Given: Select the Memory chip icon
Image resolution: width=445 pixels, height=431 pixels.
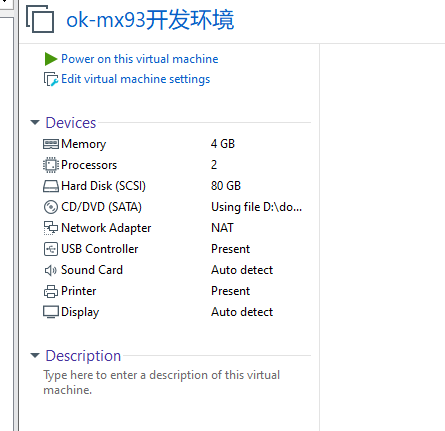Looking at the screenshot, I should point(51,144).
